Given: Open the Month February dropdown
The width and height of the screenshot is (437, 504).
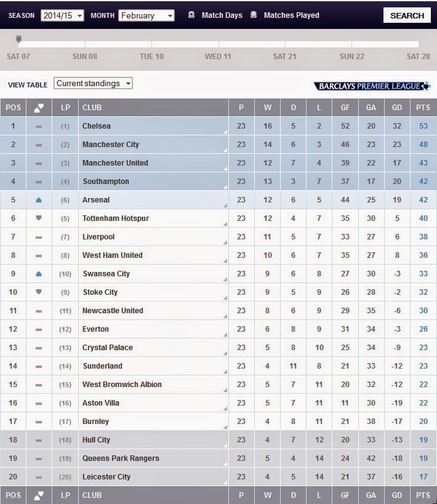Looking at the screenshot, I should pos(146,15).
